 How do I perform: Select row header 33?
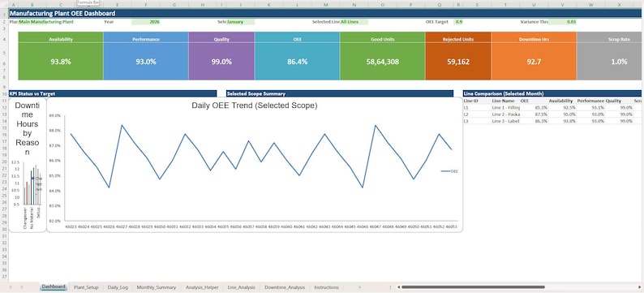pyautogui.click(x=4, y=249)
